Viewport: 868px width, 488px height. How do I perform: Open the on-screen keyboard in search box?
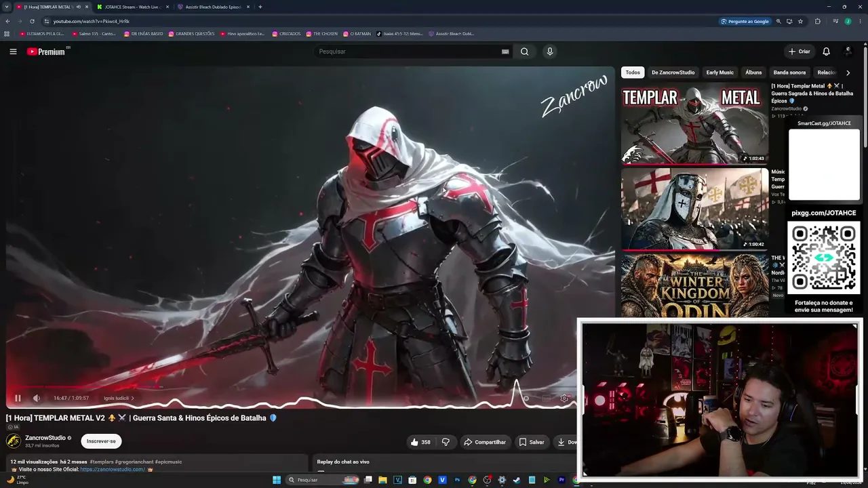tap(505, 52)
